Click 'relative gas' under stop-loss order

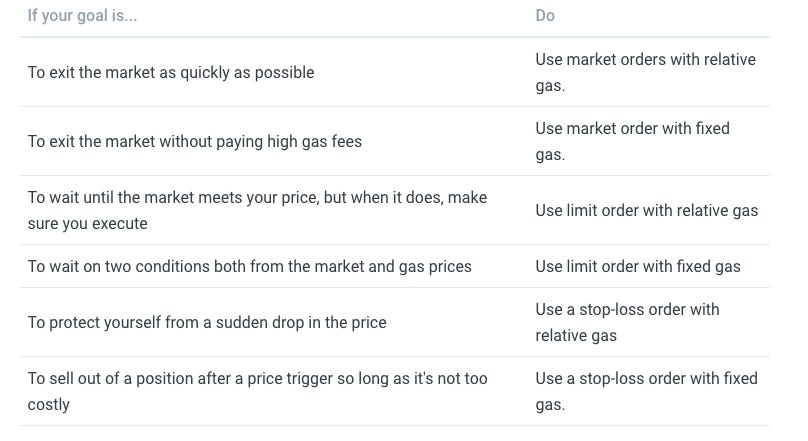[x=576, y=336]
